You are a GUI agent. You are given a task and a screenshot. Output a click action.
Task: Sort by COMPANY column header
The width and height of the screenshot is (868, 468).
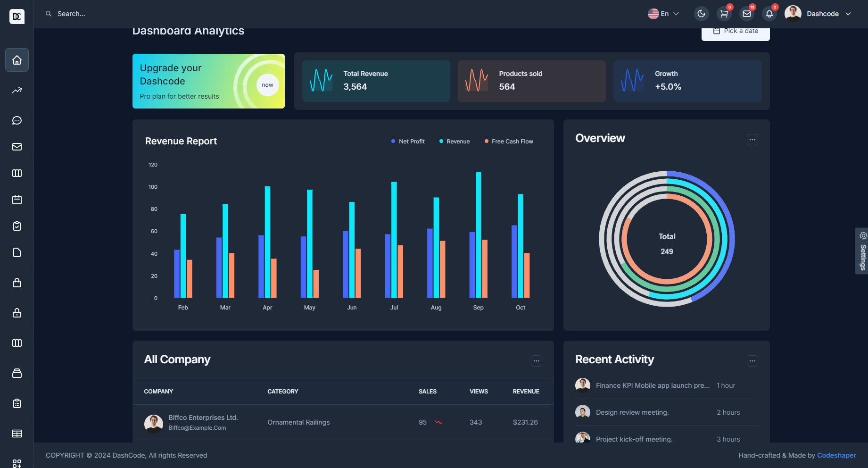(x=158, y=392)
